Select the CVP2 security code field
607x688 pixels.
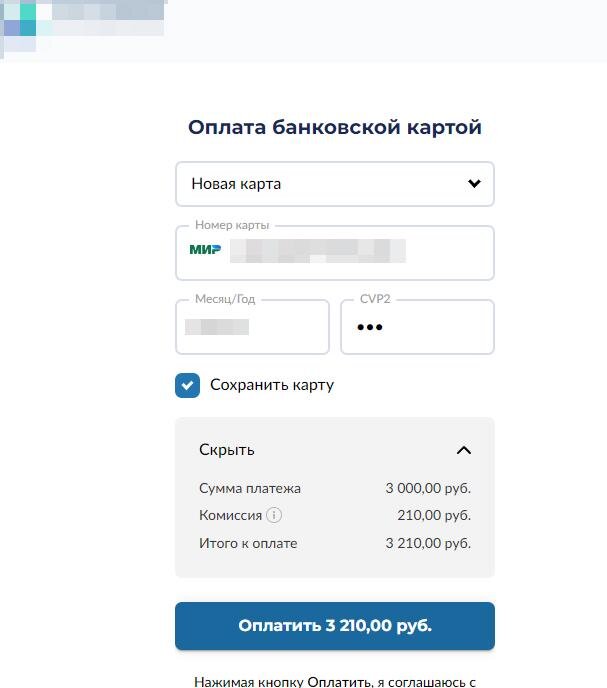417,328
